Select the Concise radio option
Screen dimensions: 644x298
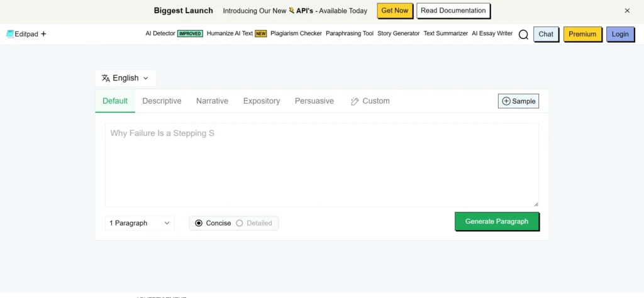click(x=199, y=223)
